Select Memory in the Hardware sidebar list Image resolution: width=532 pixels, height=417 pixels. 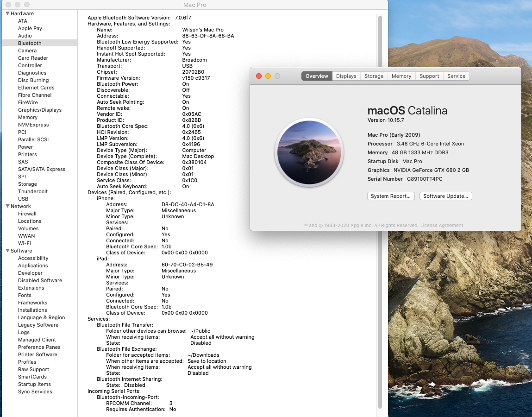pos(27,117)
